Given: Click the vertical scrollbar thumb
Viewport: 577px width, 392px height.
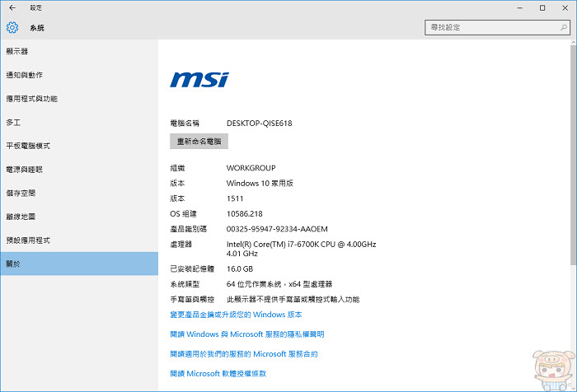Looking at the screenshot, I should 574,155.
